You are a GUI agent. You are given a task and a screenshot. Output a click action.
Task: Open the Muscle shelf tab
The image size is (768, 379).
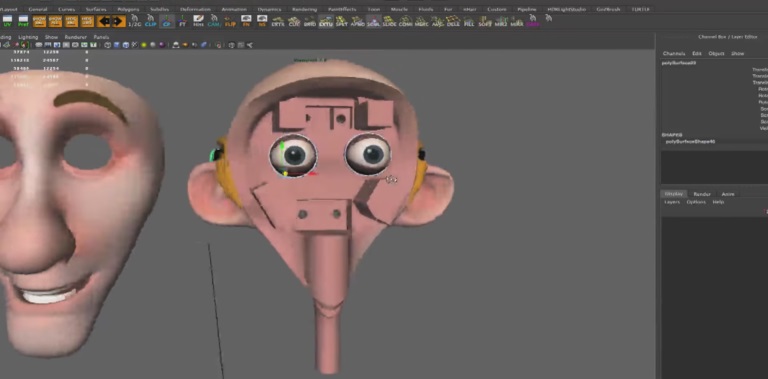point(399,9)
